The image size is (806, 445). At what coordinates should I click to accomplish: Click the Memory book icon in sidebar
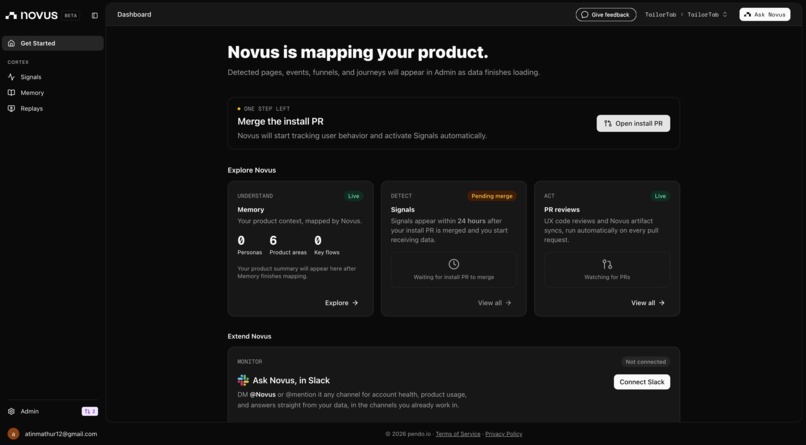point(11,92)
